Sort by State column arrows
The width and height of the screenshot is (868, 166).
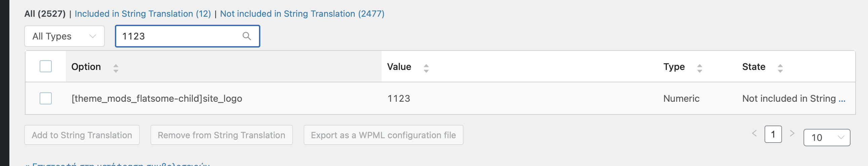point(780,68)
